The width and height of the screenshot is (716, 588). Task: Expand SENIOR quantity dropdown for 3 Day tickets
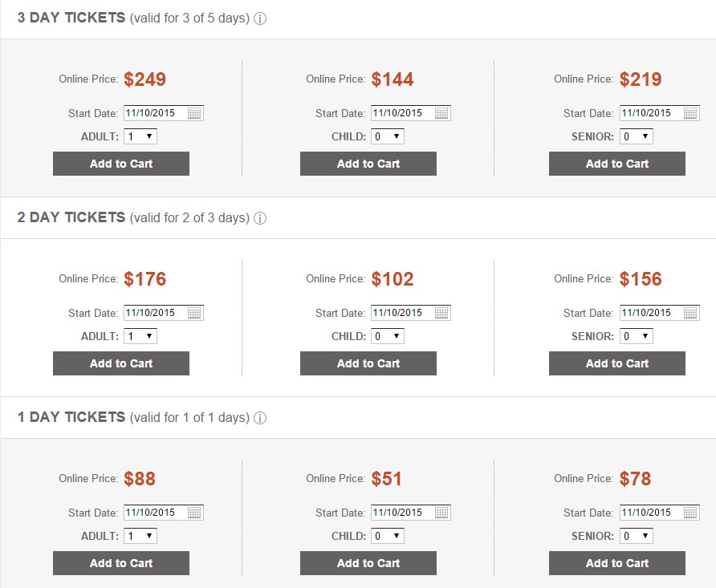click(636, 136)
